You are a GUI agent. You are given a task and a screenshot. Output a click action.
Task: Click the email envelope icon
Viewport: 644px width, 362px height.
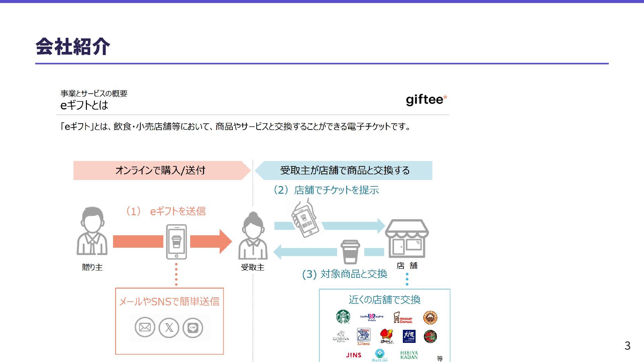pyautogui.click(x=145, y=327)
